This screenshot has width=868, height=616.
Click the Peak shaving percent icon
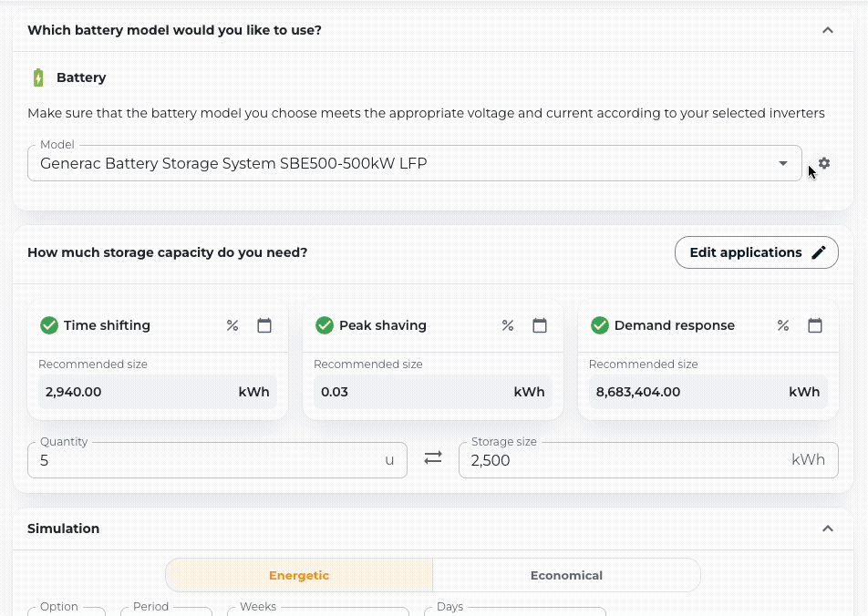coord(508,325)
